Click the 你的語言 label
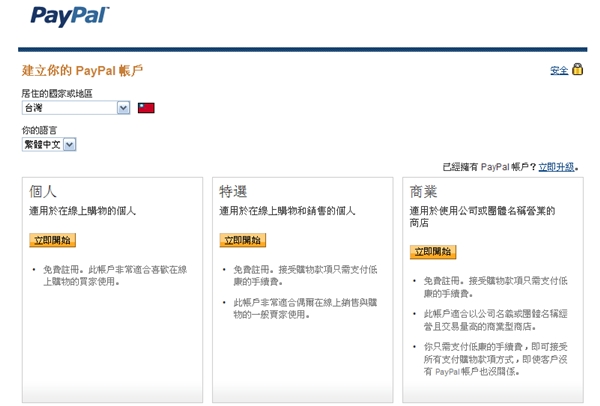 (39, 130)
